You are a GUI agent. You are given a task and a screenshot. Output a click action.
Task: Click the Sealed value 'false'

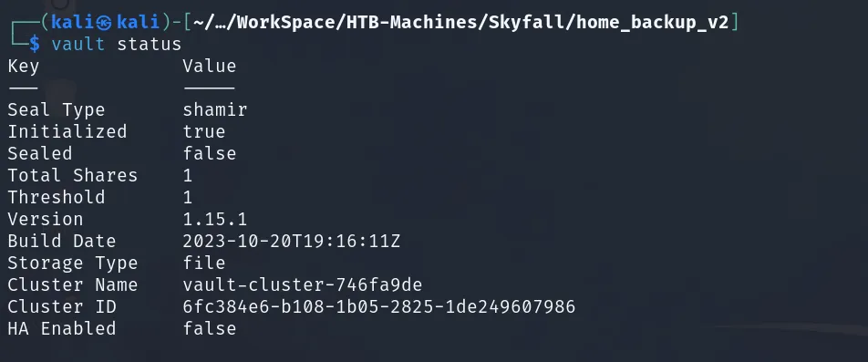point(210,153)
